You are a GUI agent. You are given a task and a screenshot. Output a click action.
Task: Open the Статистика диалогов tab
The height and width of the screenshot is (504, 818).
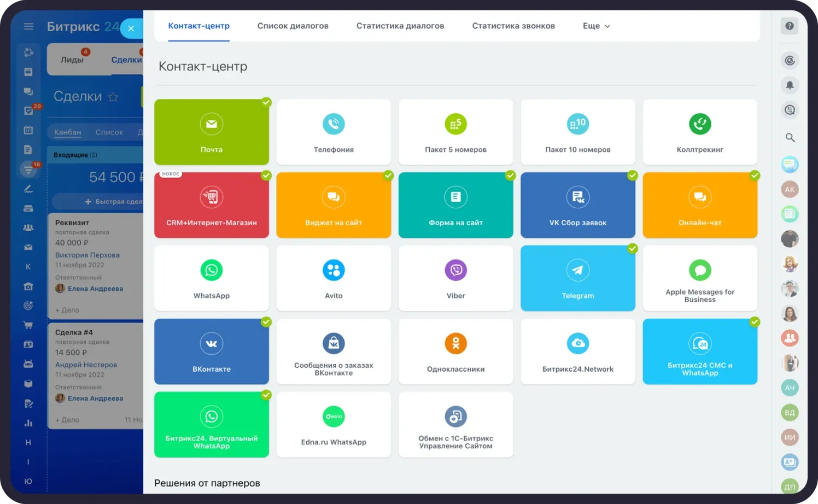[400, 26]
